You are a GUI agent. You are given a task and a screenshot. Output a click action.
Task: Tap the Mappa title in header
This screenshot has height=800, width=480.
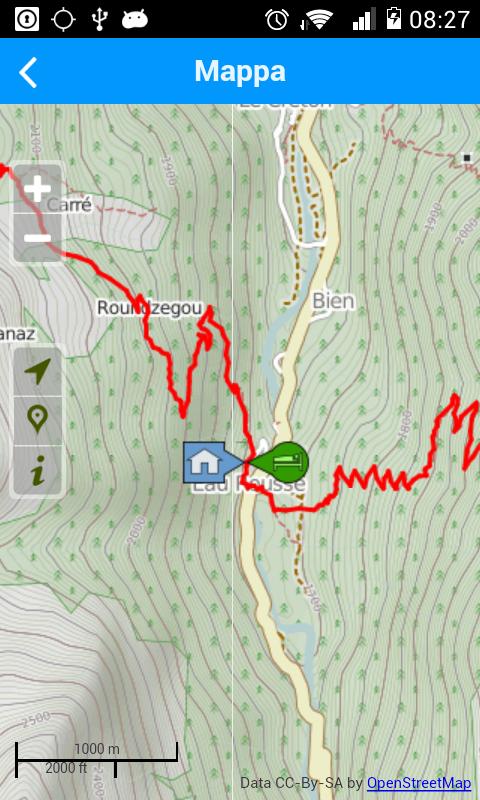[x=240, y=71]
